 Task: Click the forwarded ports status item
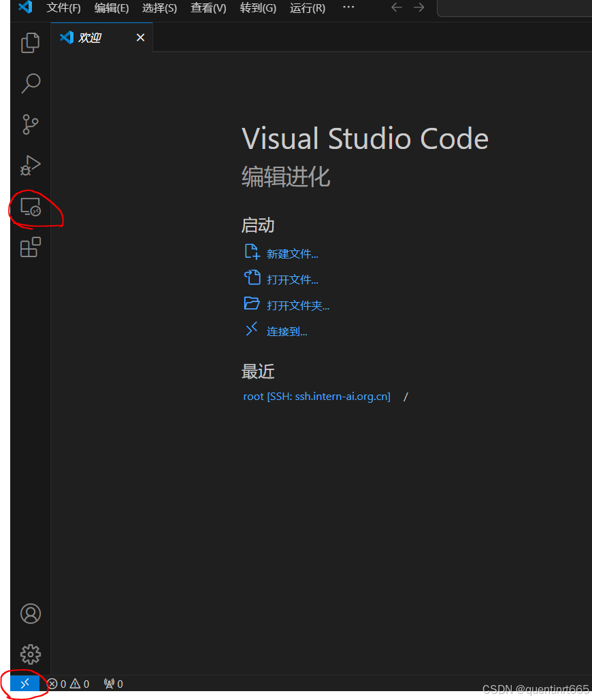(x=114, y=684)
